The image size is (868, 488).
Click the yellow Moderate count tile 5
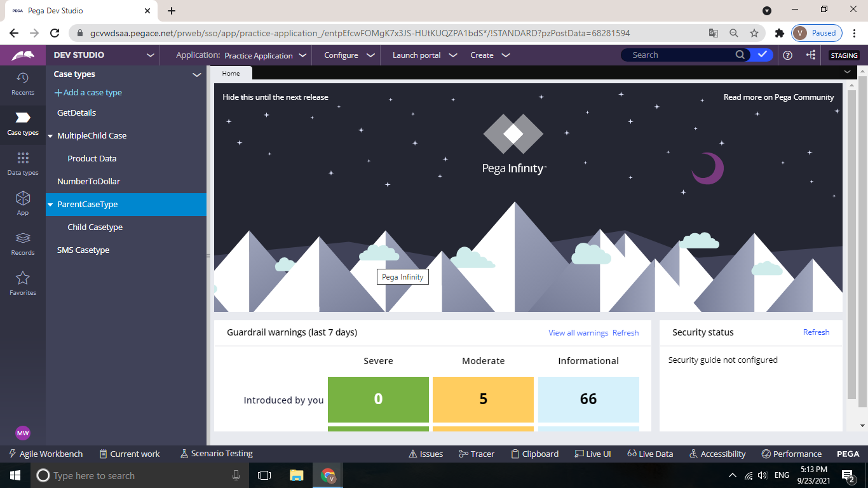click(x=483, y=399)
